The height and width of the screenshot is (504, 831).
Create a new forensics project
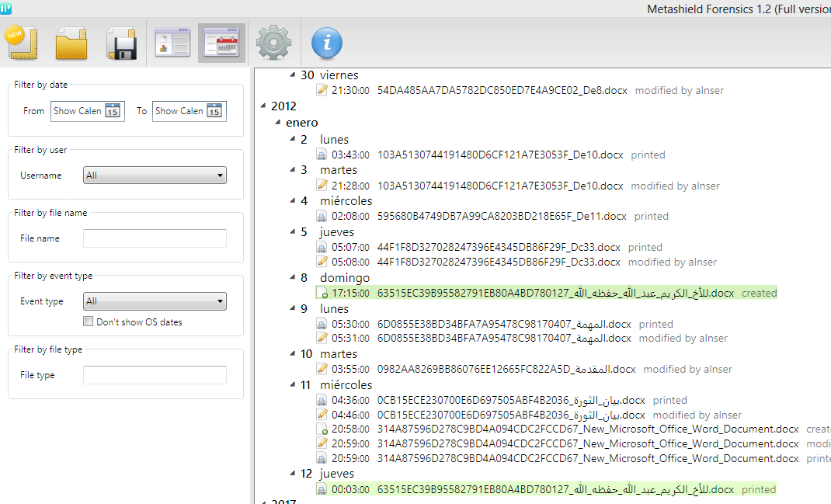22,43
